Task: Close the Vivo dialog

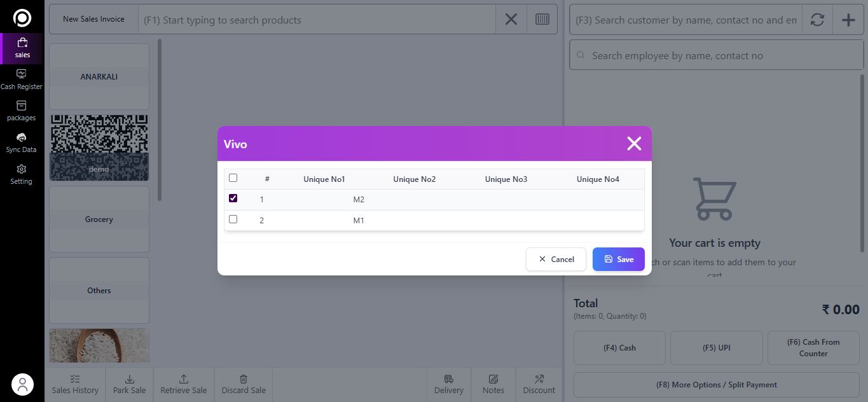Action: point(634,144)
